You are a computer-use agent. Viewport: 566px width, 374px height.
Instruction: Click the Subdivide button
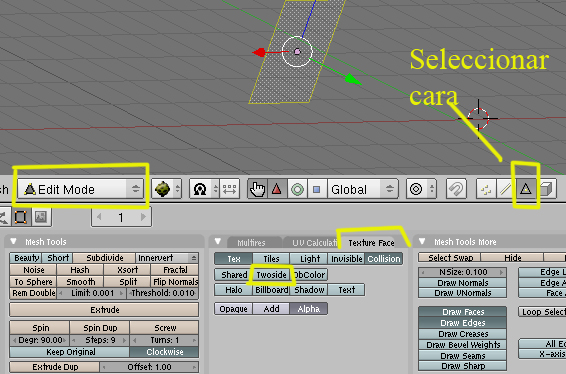tap(104, 258)
